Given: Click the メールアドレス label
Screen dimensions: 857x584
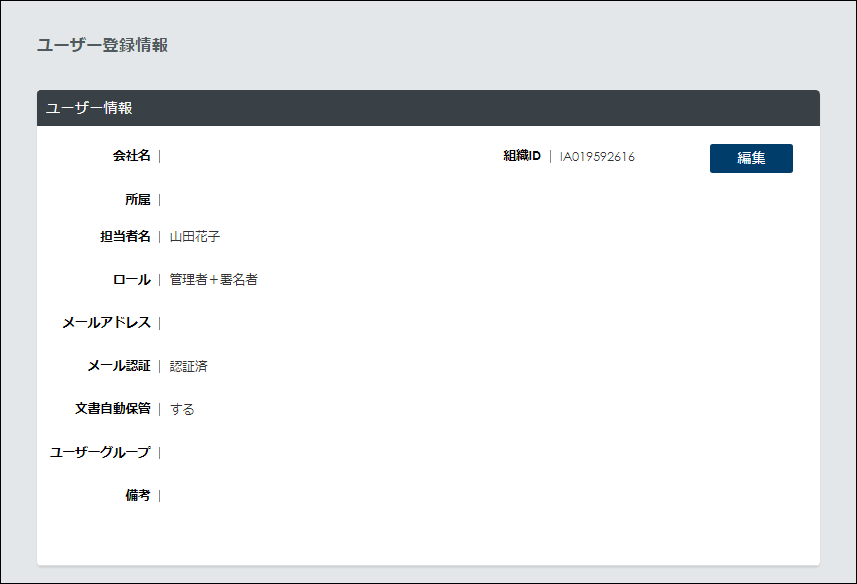Looking at the screenshot, I should coord(106,323).
